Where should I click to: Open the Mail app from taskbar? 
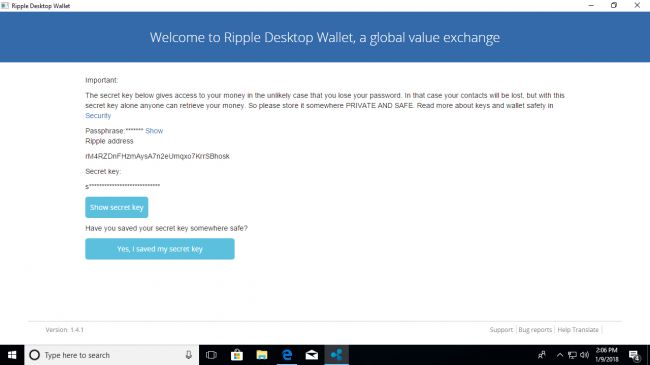click(x=312, y=355)
